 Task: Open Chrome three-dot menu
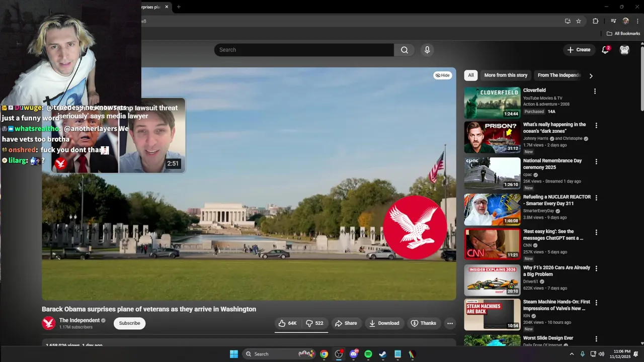coord(638,21)
